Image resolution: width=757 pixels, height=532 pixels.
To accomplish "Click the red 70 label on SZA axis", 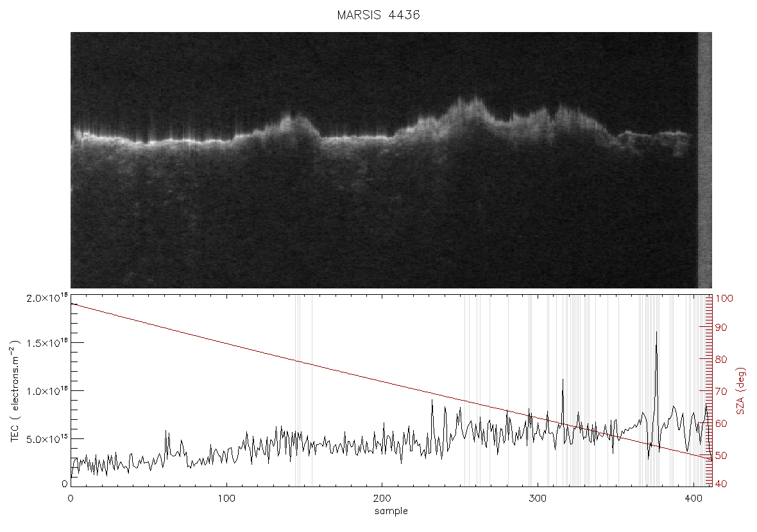I will 721,391.
